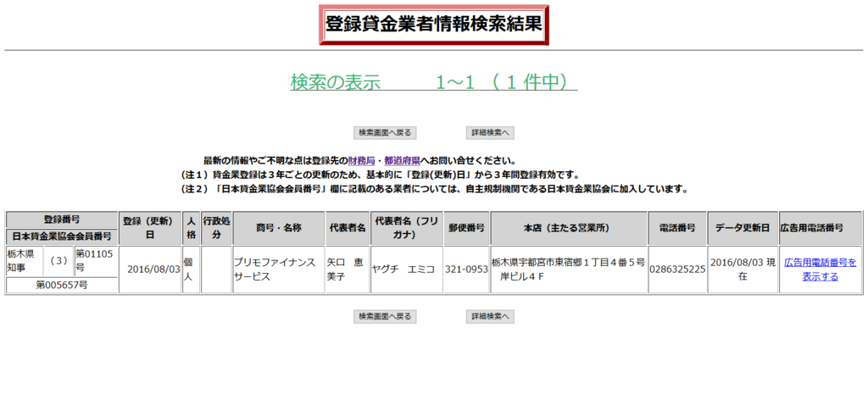Image resolution: width=868 pixels, height=411 pixels.
Task: Select the 人格 column header
Action: [x=191, y=228]
